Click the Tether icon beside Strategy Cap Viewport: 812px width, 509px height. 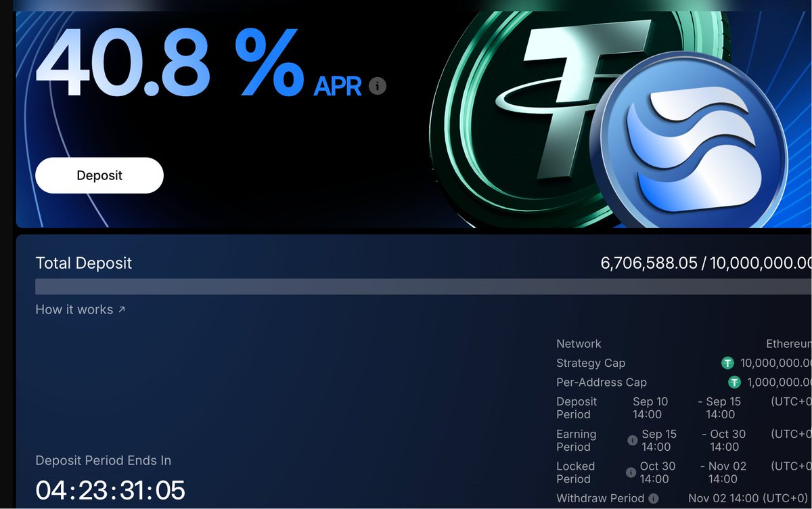[x=727, y=363]
